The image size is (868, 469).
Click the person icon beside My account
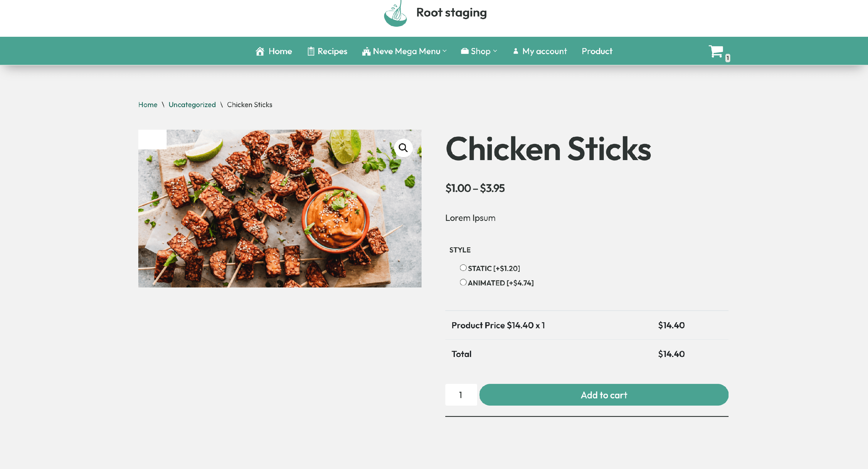pyautogui.click(x=515, y=51)
